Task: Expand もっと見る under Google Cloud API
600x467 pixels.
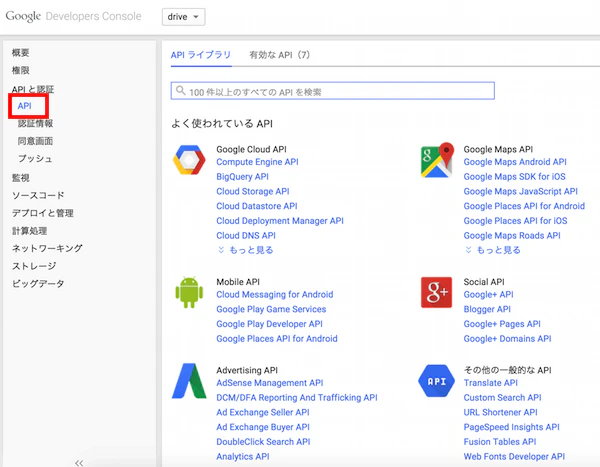Action: tap(245, 250)
